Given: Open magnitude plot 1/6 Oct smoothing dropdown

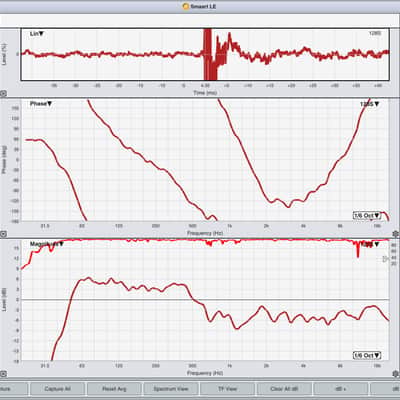Looking at the screenshot, I should (x=367, y=355).
